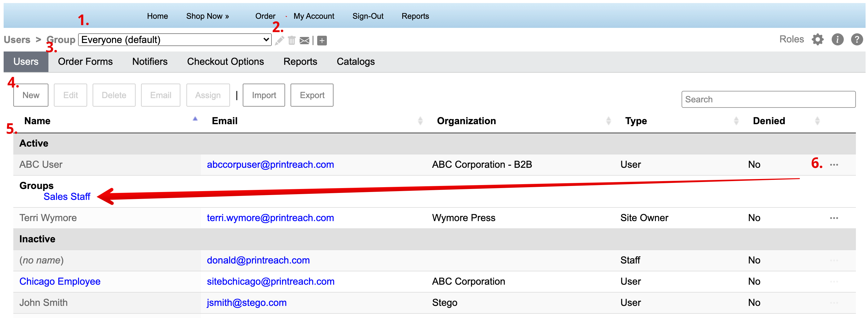Viewport: 868px width, 318px height.
Task: Open the settings gear icon
Action: 817,39
